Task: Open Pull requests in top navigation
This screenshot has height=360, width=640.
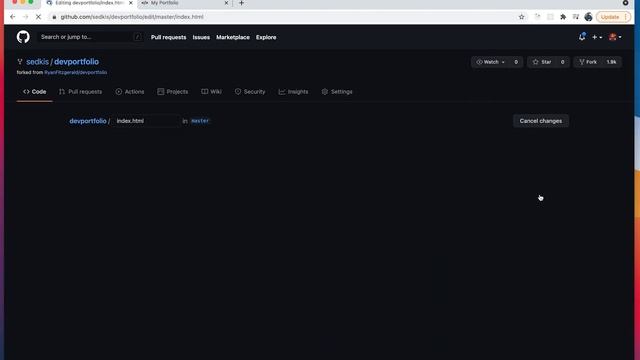Action: (x=169, y=37)
